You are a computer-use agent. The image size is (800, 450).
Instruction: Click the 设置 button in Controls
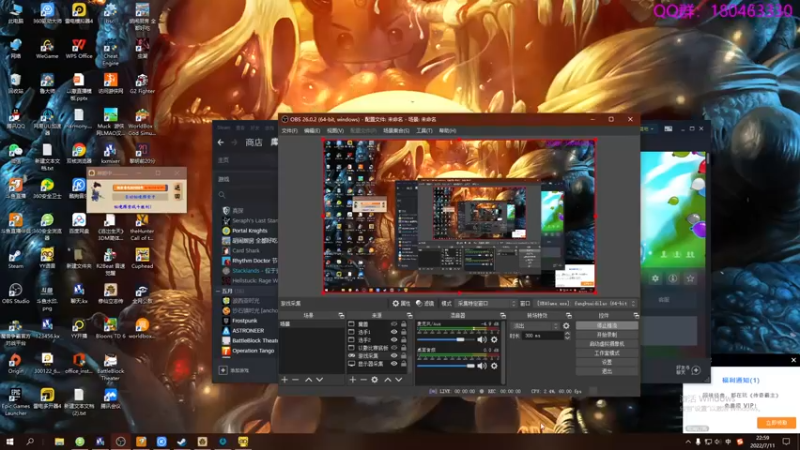point(607,362)
